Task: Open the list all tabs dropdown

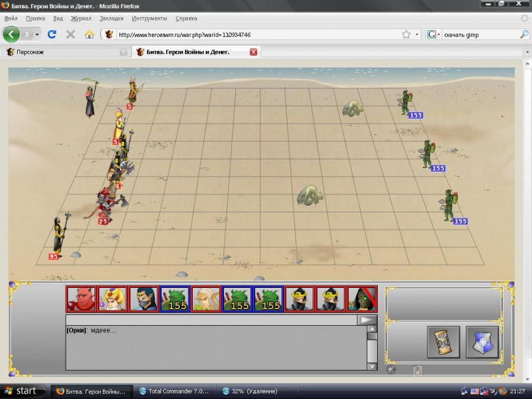Action: coord(527,52)
